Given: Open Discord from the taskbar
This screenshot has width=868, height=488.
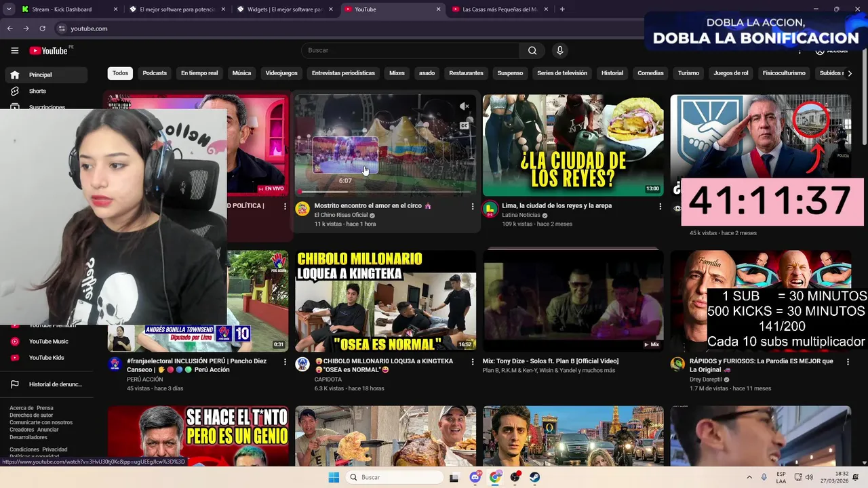Looking at the screenshot, I should [x=475, y=477].
